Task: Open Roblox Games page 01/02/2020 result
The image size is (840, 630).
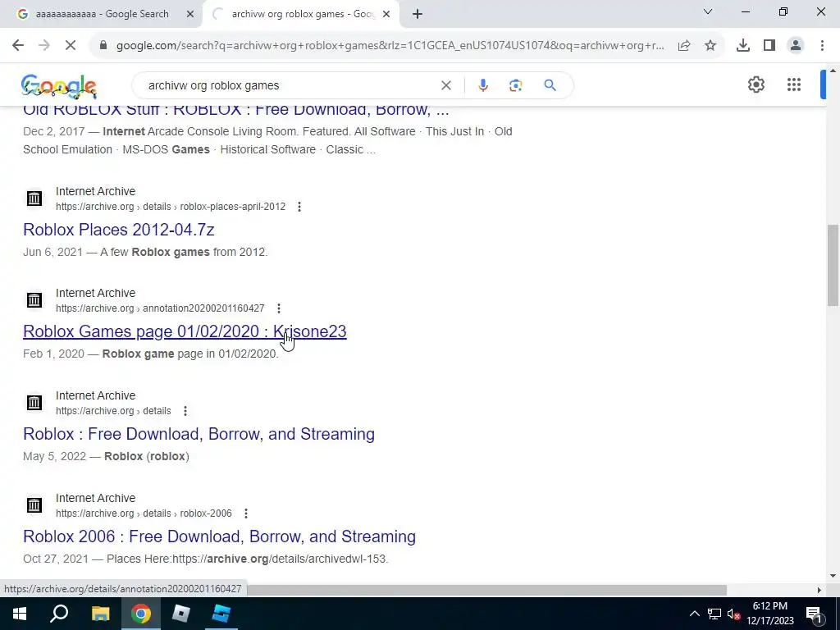Action: pos(185,331)
